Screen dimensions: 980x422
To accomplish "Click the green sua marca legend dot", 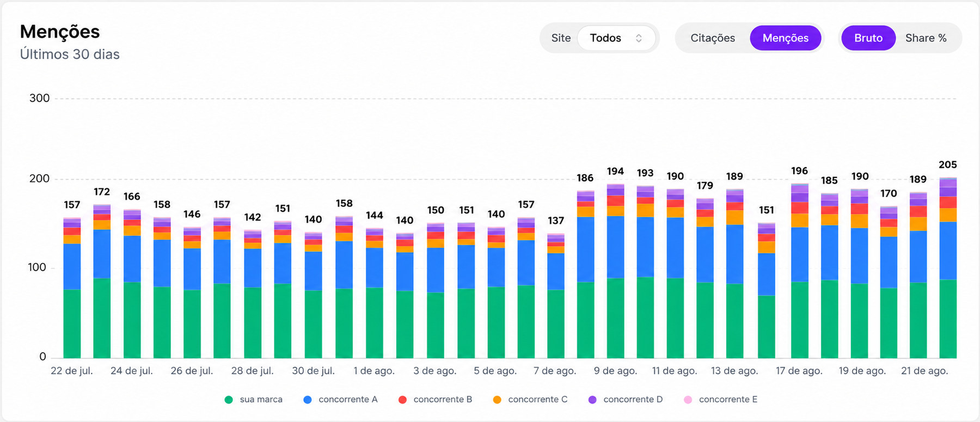I will coord(229,400).
